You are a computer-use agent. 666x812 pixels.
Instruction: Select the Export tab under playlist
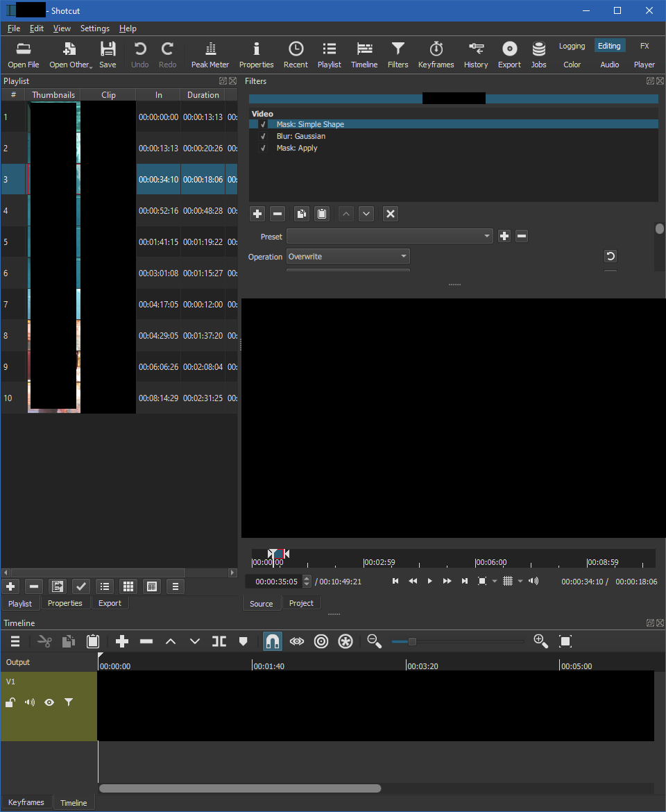110,603
